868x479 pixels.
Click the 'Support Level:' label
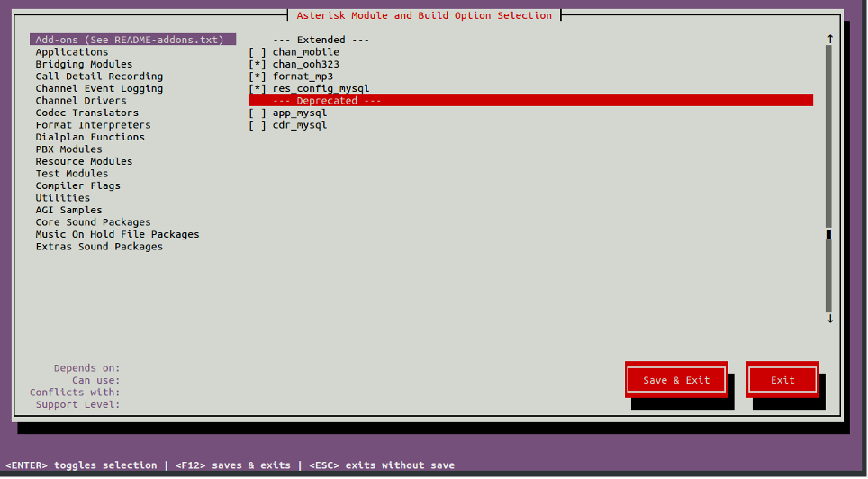78,404
